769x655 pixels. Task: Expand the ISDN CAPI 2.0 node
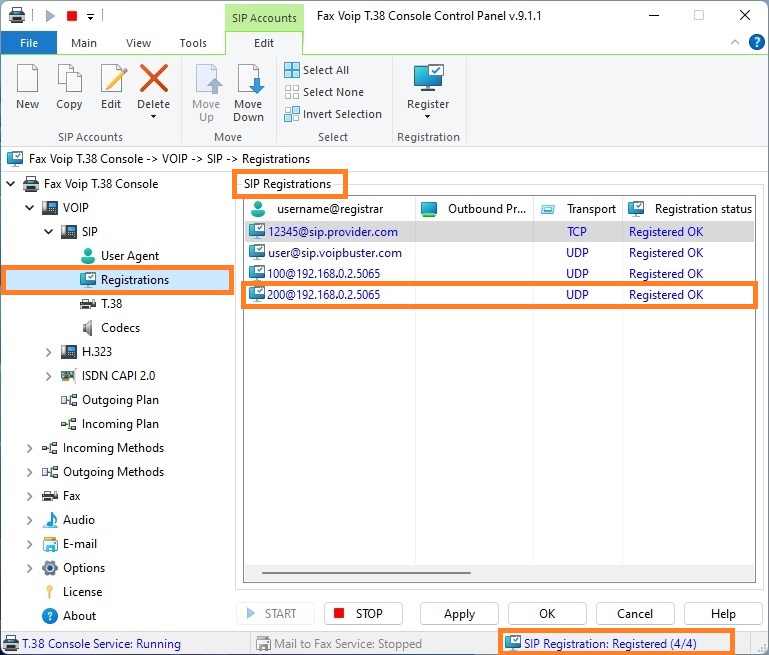click(49, 376)
